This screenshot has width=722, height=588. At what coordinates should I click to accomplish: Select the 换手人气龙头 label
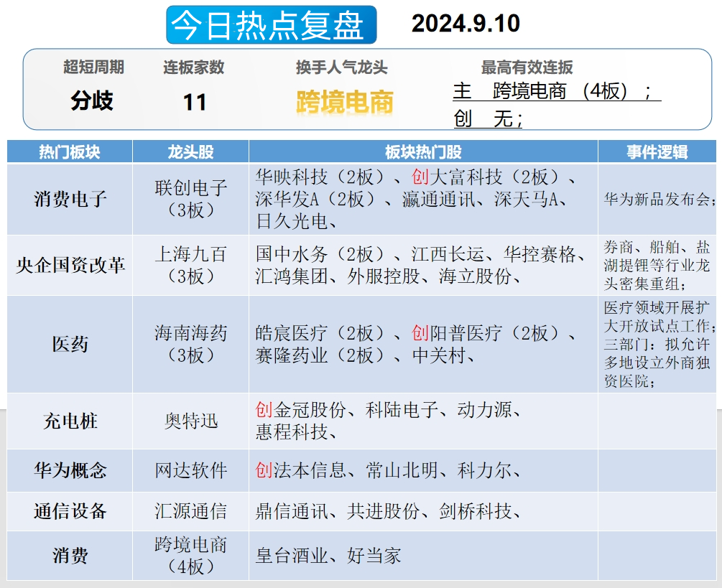[342, 67]
